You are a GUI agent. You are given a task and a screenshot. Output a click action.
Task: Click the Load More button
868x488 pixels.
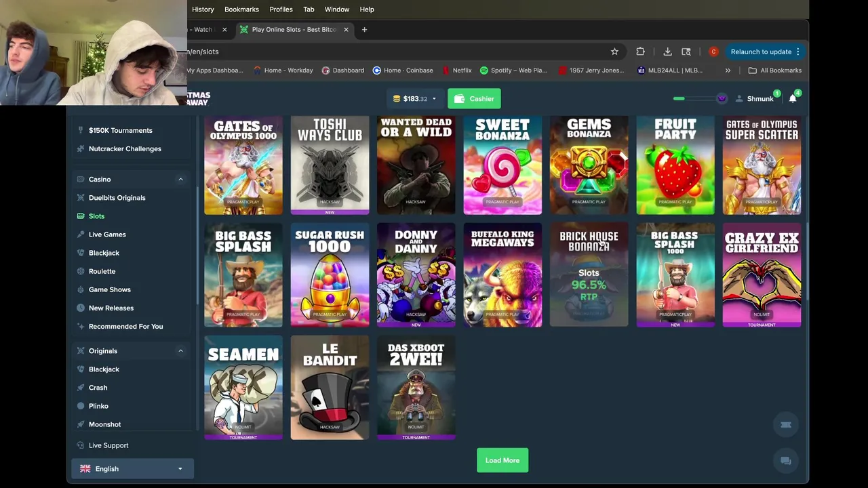click(x=502, y=460)
